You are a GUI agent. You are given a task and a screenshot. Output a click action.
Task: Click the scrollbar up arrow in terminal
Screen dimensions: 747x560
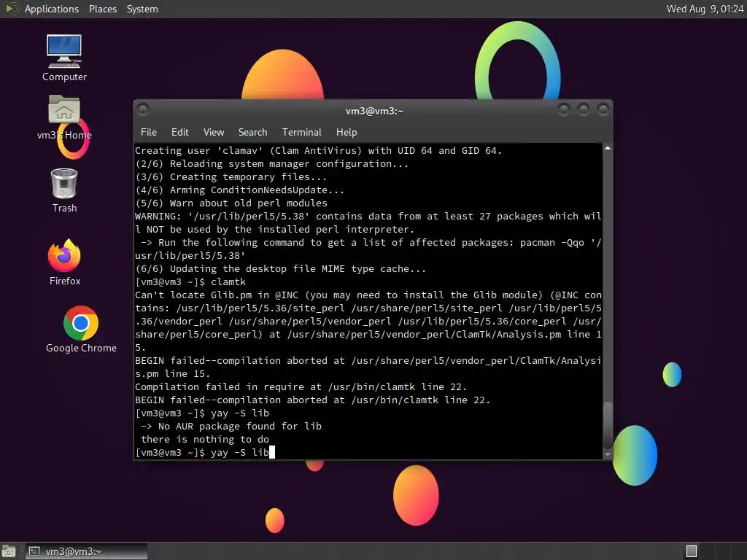(608, 149)
